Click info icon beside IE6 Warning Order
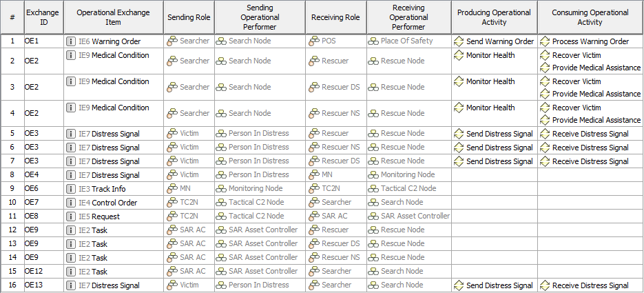Image resolution: width=644 pixels, height=293 pixels. click(72, 41)
